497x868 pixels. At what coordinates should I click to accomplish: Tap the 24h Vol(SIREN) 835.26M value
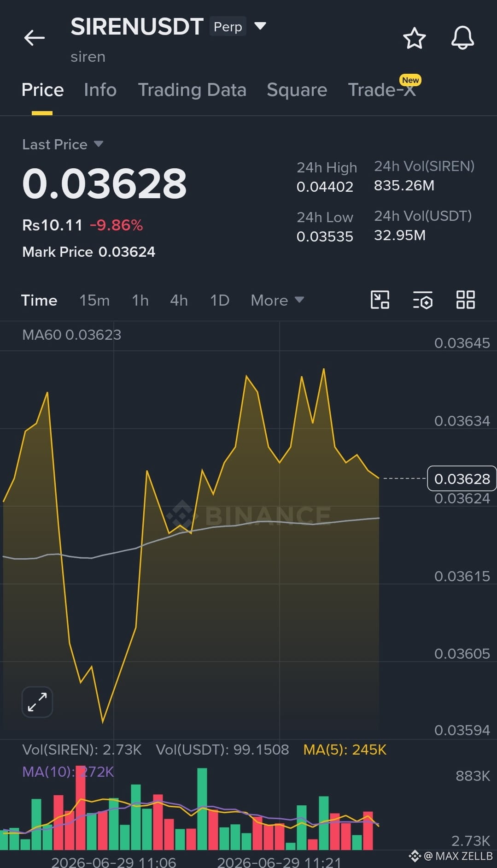(404, 185)
